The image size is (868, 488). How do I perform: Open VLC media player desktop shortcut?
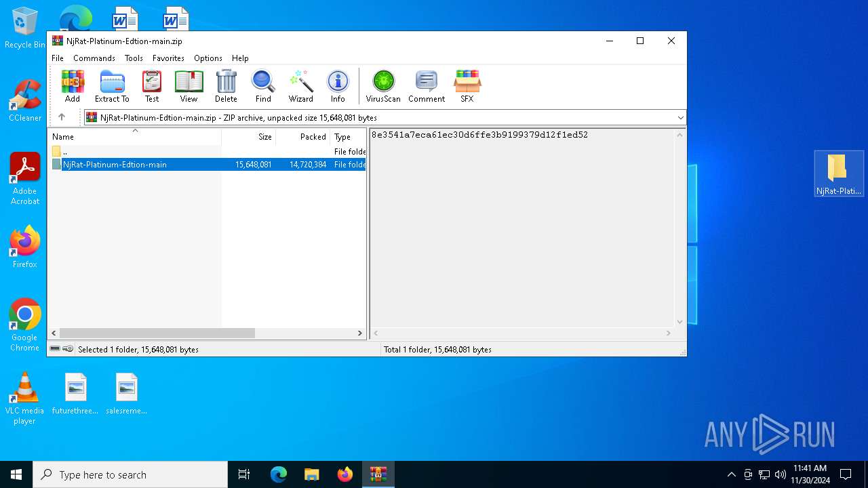[x=25, y=399]
